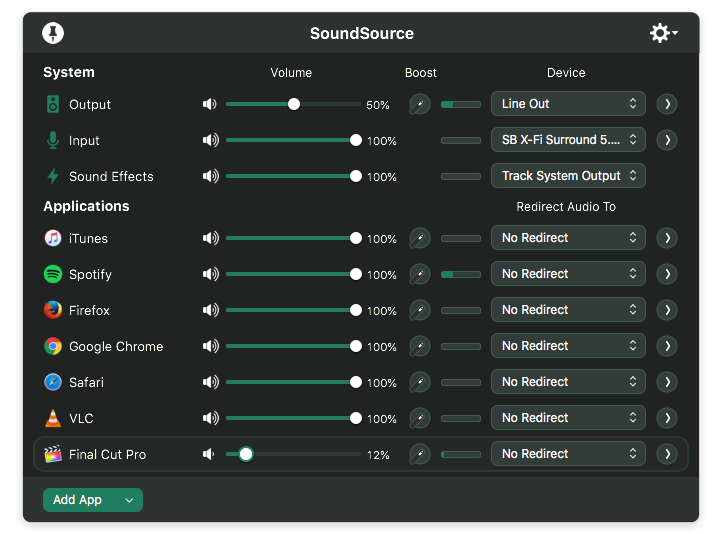Click the Safari app icon

click(53, 382)
